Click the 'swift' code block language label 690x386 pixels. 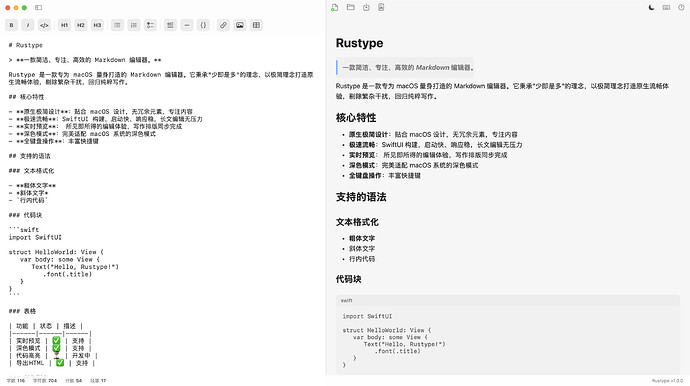point(346,300)
